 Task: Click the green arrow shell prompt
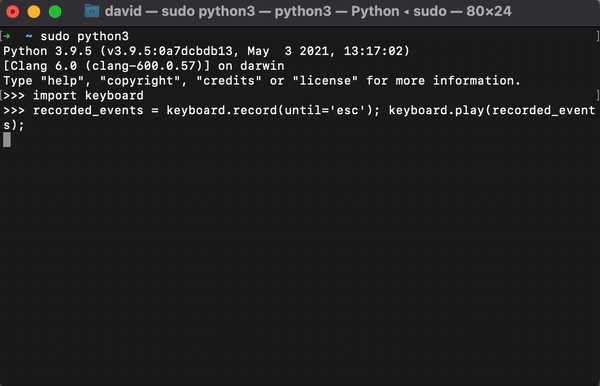tap(7, 36)
